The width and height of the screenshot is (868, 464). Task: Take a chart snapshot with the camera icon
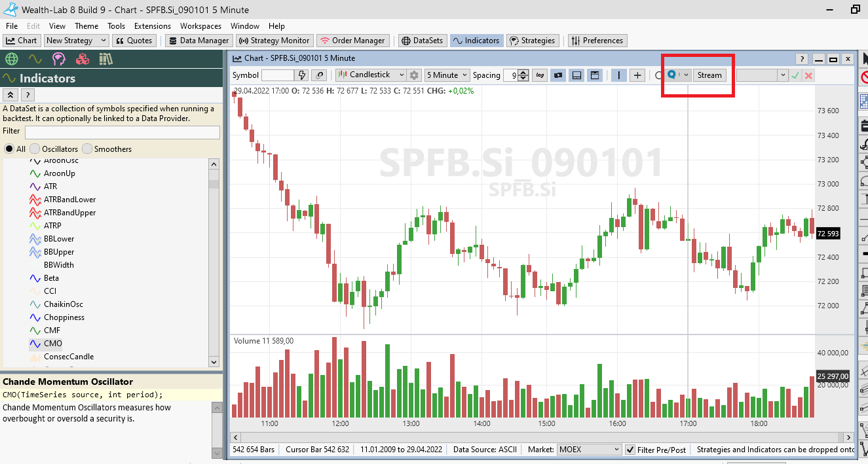coord(557,75)
